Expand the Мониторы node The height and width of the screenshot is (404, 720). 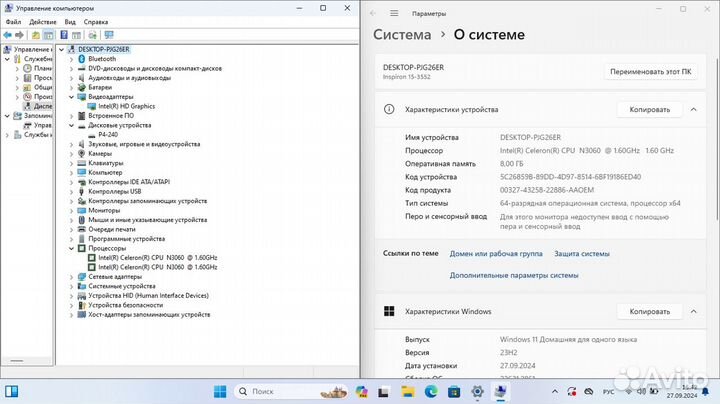pyautogui.click(x=71, y=210)
